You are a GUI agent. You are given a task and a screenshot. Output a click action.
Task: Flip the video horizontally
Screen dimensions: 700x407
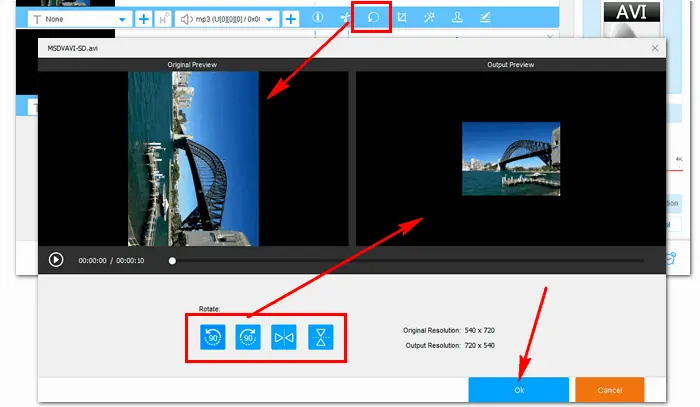(x=283, y=338)
